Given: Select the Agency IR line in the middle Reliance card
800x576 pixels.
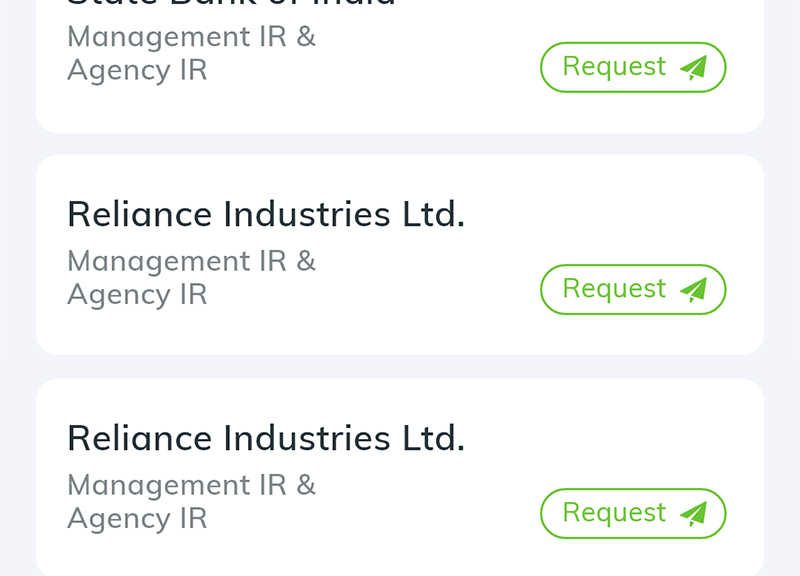Looking at the screenshot, I should coord(137,295).
